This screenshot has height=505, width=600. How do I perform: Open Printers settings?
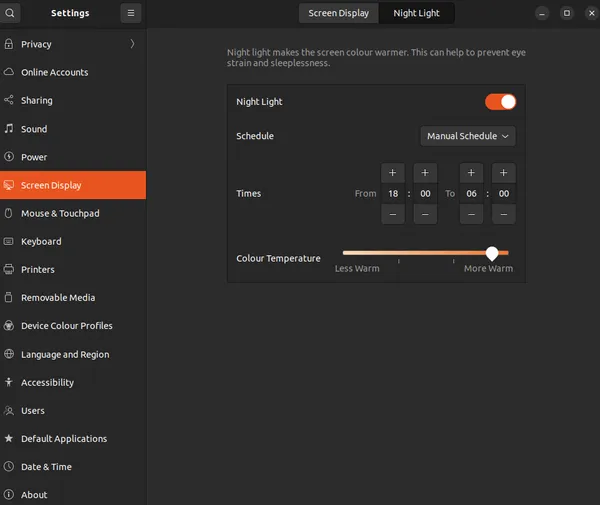73,269
